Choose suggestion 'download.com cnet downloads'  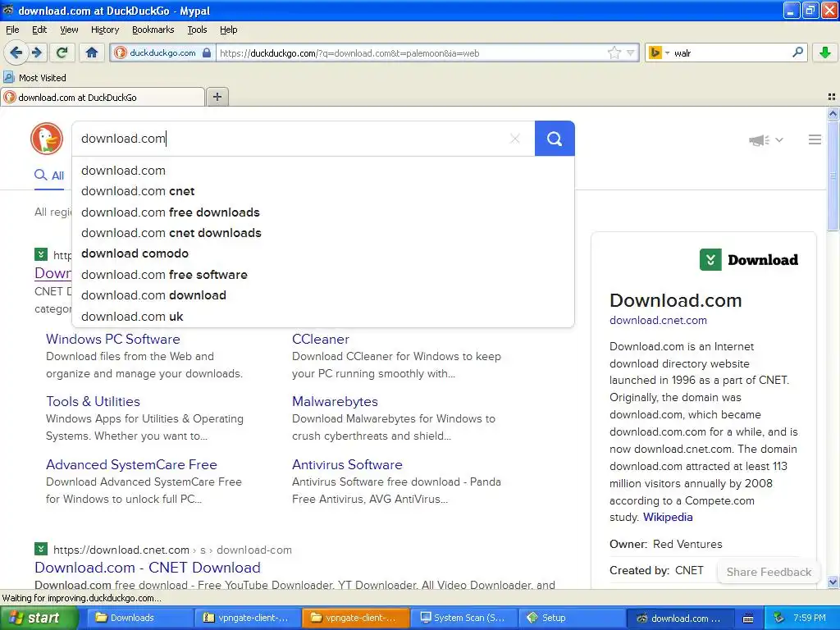tap(323, 233)
